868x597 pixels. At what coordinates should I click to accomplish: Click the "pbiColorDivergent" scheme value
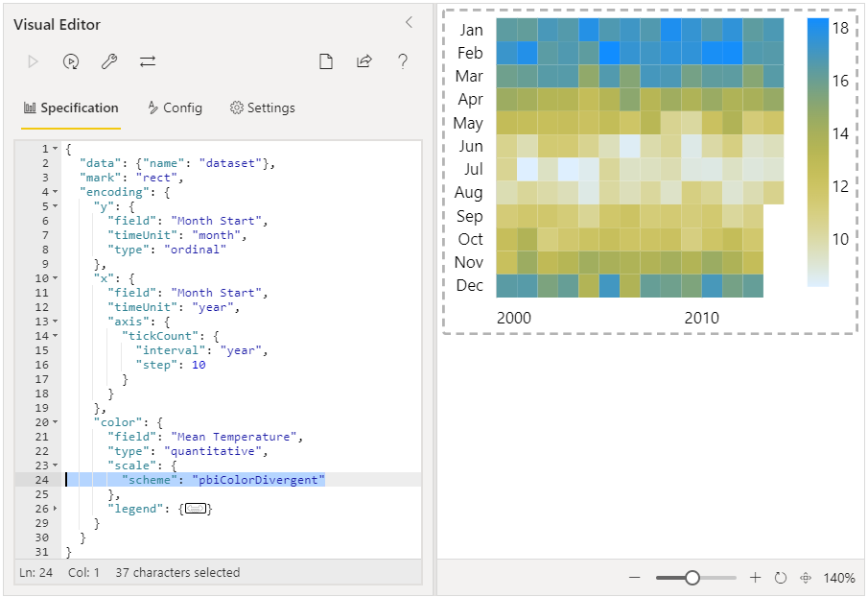coord(259,480)
